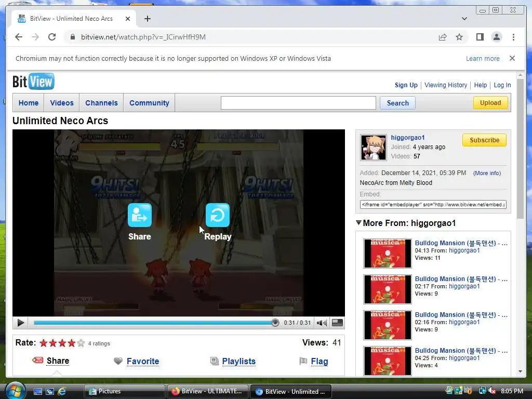
Task: Subscribe to higgorgao1
Action: pos(484,140)
